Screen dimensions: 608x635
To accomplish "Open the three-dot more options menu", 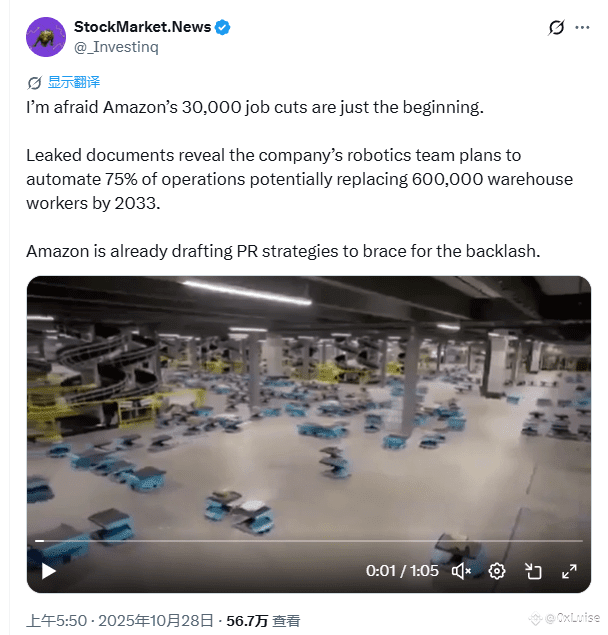I will pyautogui.click(x=582, y=28).
